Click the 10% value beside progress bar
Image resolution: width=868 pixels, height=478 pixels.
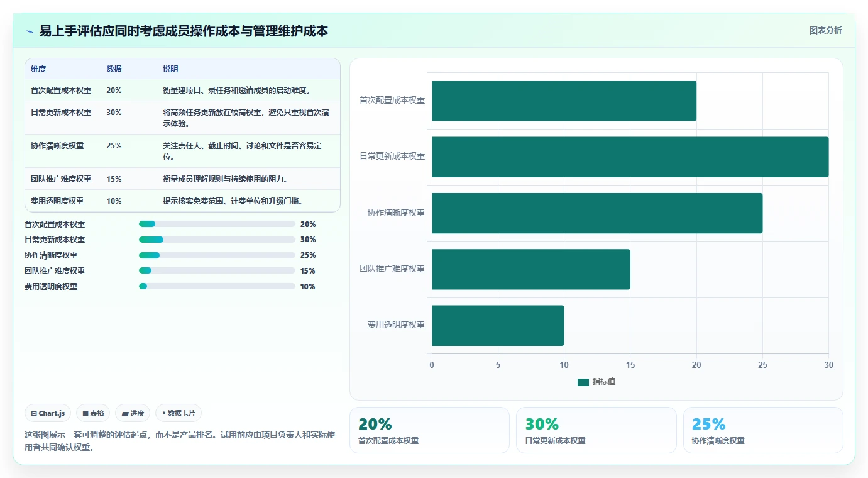point(308,287)
